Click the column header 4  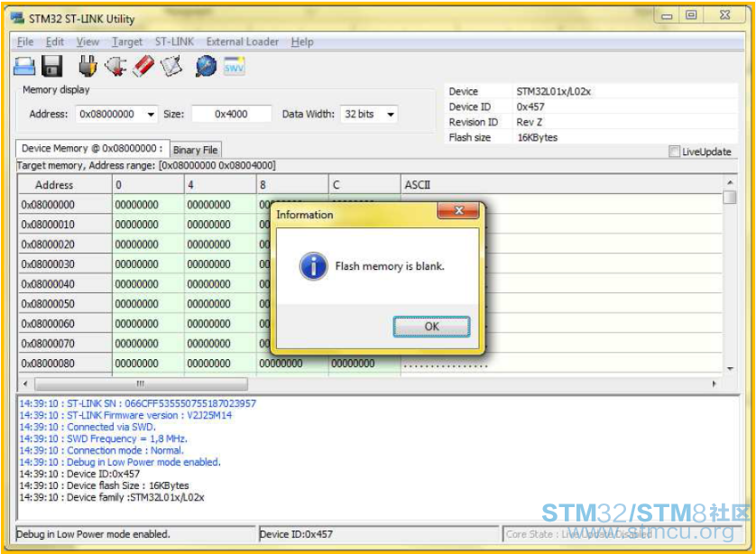(x=220, y=185)
